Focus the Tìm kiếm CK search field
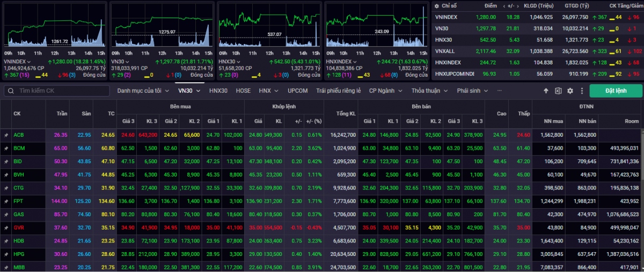Screen dimensions: 644x272 (x=56, y=91)
